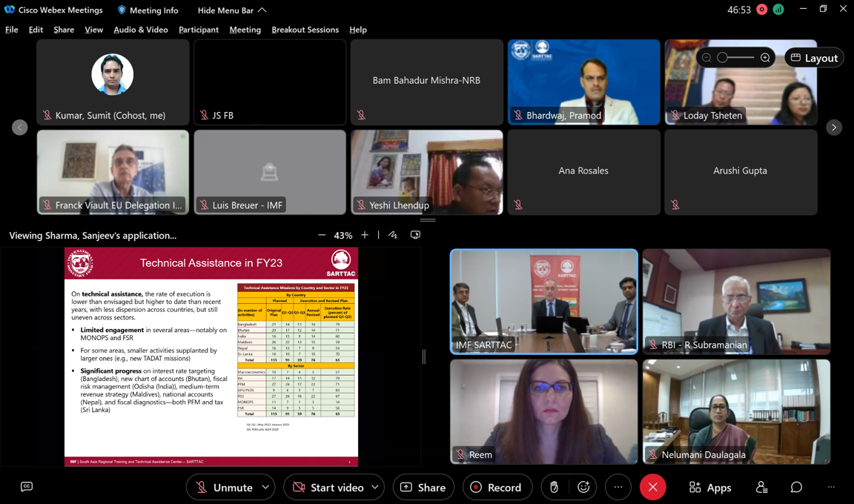Open more options ellipsis button
Screen dimensions: 854x504
tap(618, 487)
